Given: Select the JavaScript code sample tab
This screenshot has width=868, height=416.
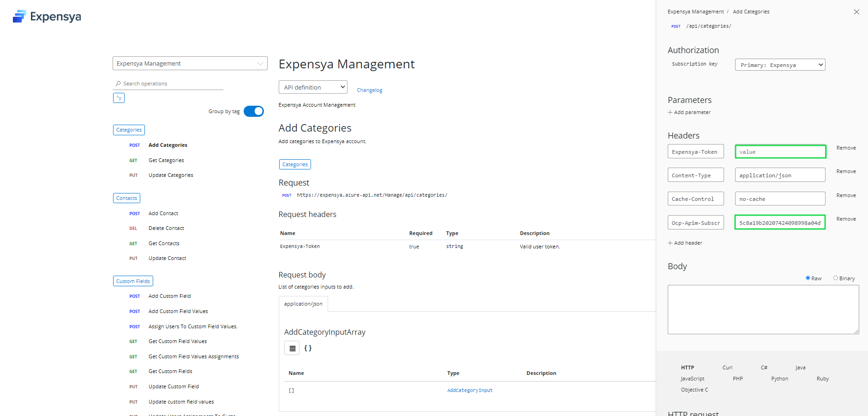Looking at the screenshot, I should coord(693,379).
